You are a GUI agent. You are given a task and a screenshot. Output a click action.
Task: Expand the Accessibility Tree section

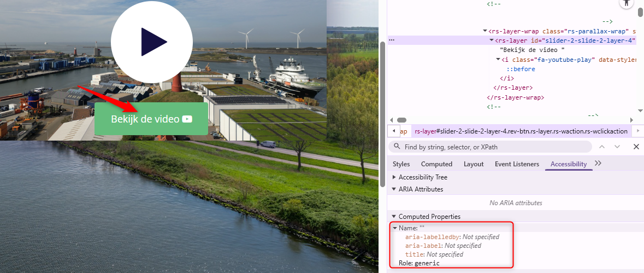pyautogui.click(x=395, y=177)
